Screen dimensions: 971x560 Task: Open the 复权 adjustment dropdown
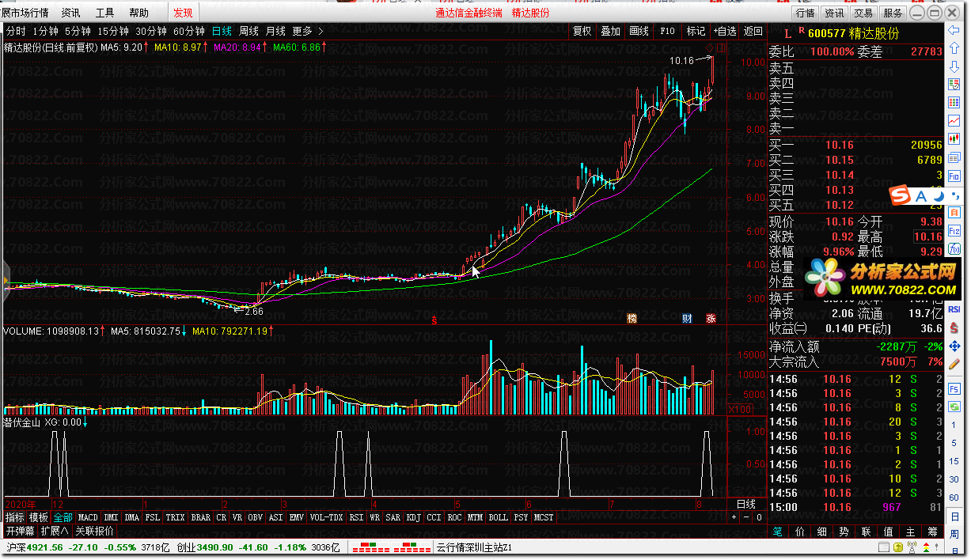(x=582, y=31)
